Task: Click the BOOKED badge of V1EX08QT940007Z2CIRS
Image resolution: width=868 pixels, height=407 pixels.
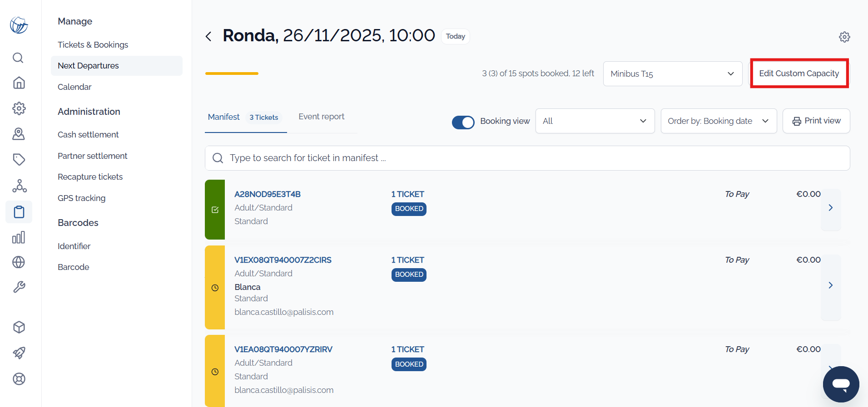Action: click(409, 275)
